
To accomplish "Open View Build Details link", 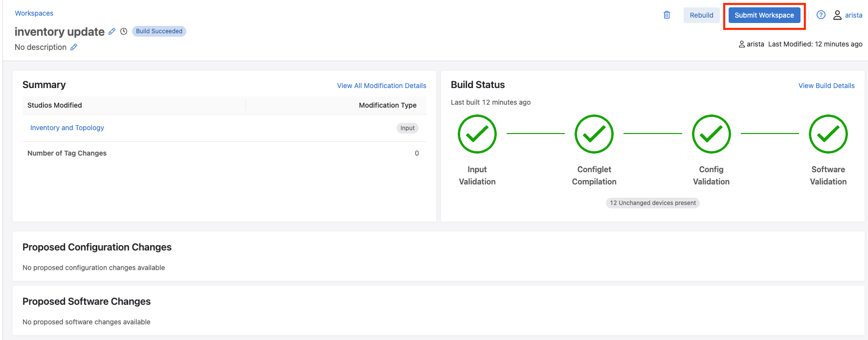I will tap(826, 86).
